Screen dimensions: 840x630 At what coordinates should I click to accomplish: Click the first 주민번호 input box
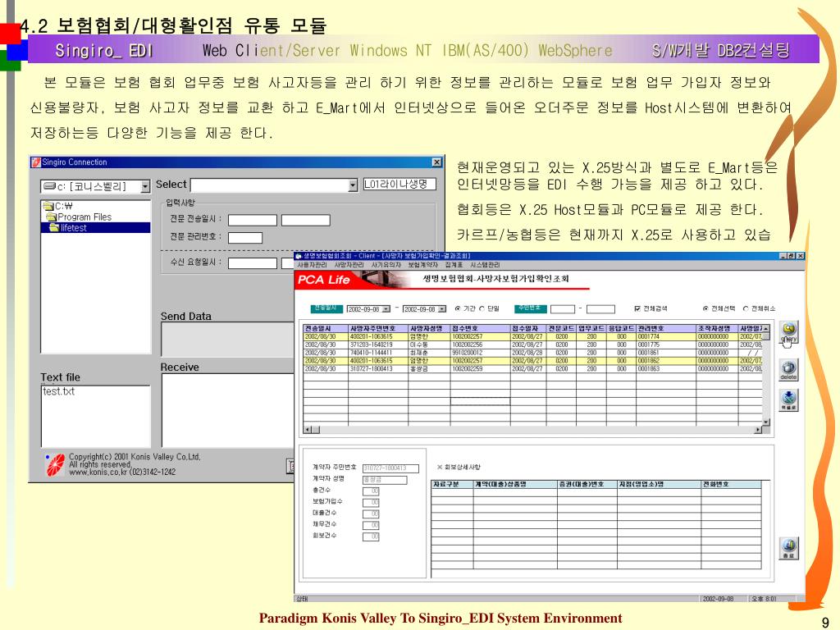pyautogui.click(x=563, y=309)
